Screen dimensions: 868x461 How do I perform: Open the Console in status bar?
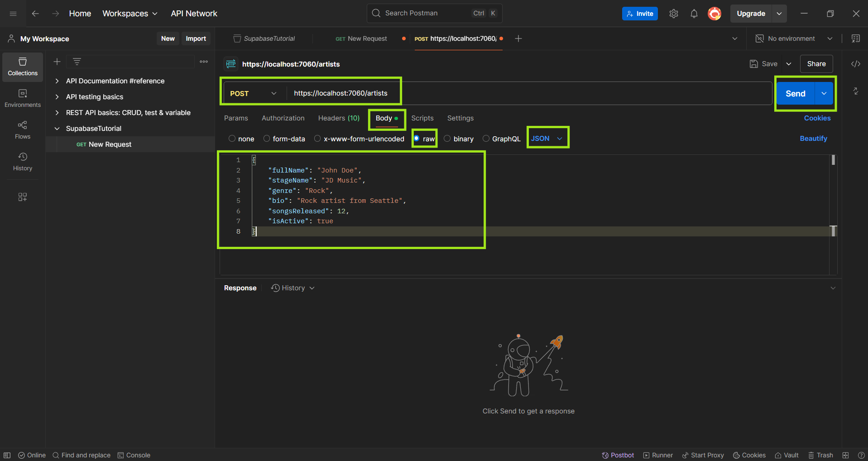click(x=134, y=455)
